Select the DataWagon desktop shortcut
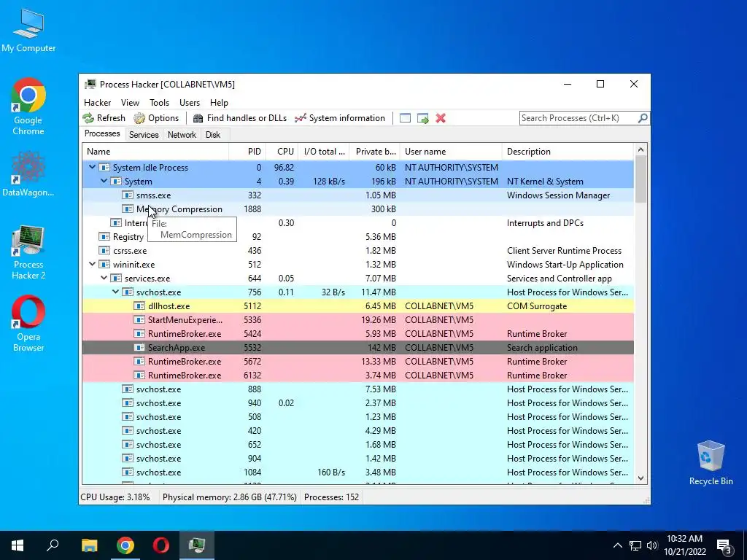 [28, 174]
